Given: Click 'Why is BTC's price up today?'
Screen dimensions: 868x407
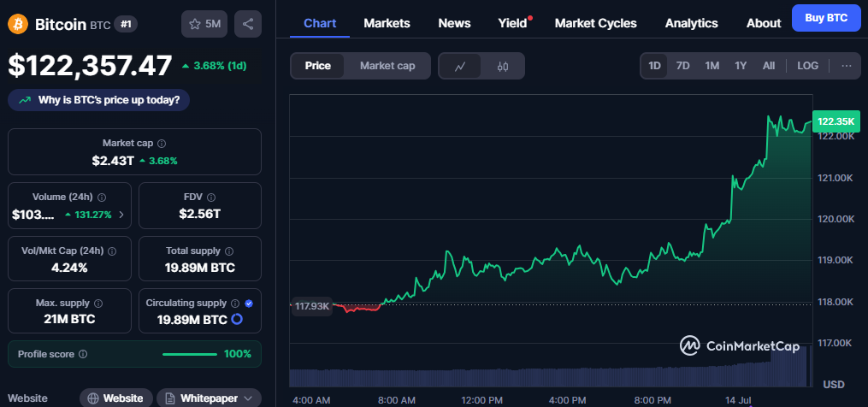Looking at the screenshot, I should [x=98, y=100].
